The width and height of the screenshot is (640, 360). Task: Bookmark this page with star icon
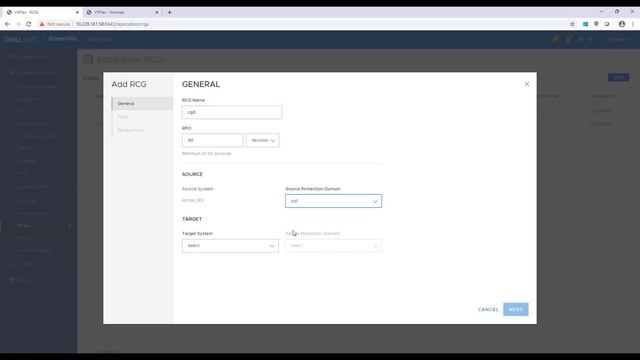coord(572,24)
